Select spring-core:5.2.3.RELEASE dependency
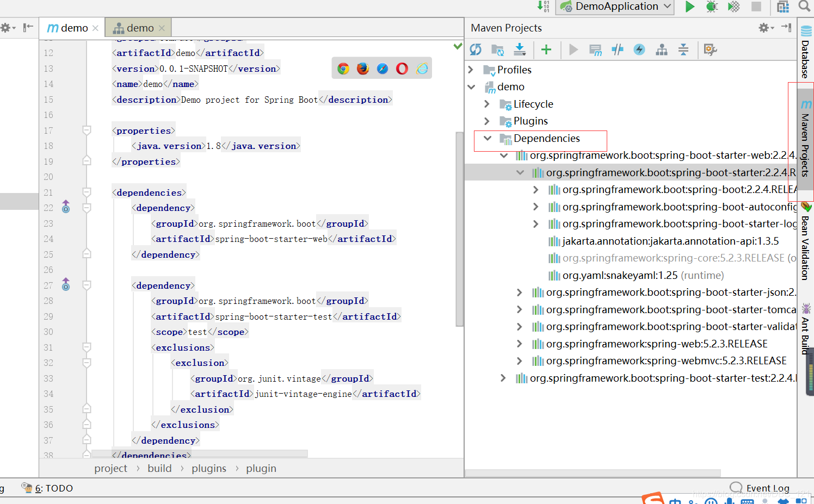The width and height of the screenshot is (814, 504). click(x=672, y=258)
